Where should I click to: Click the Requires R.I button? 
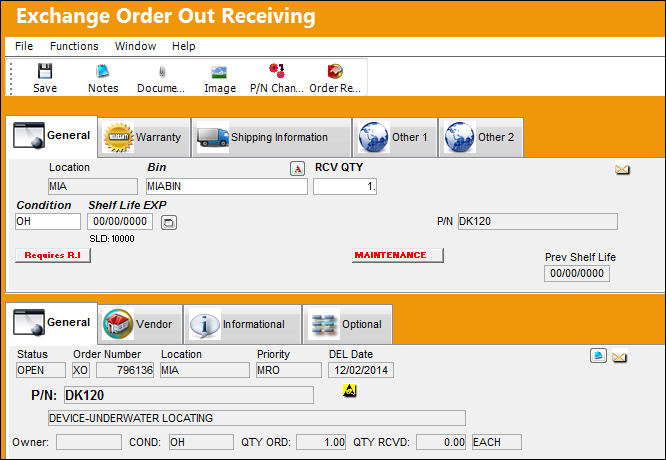[53, 255]
